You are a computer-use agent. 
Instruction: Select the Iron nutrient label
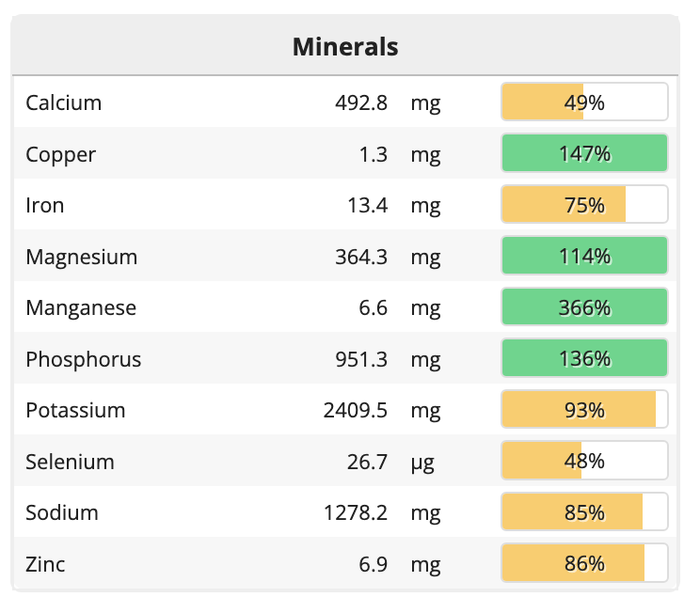tap(45, 205)
